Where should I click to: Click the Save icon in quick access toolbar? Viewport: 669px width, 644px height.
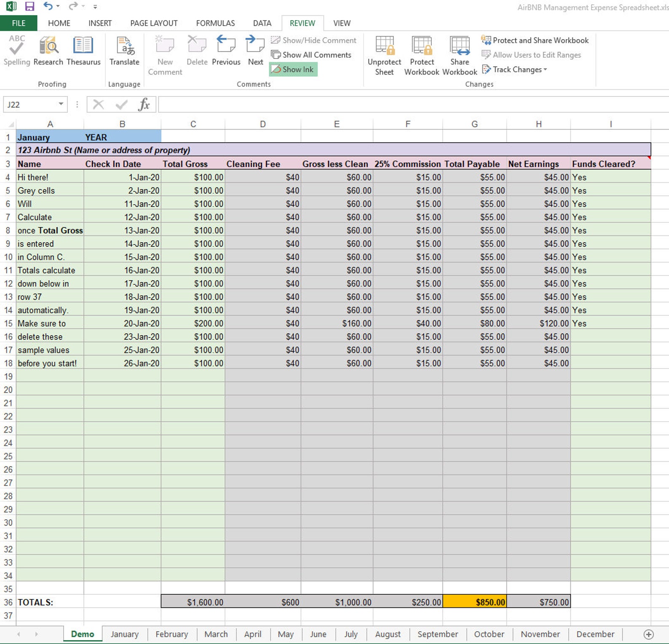tap(29, 6)
